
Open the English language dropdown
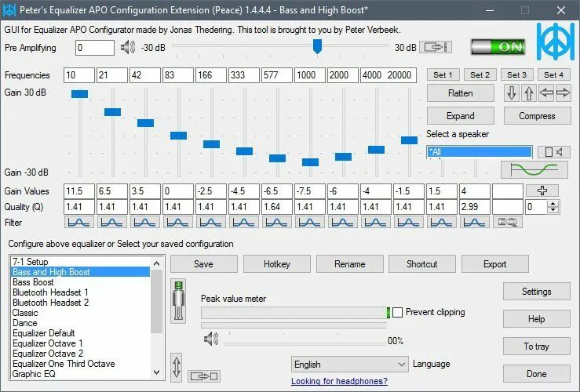click(349, 365)
